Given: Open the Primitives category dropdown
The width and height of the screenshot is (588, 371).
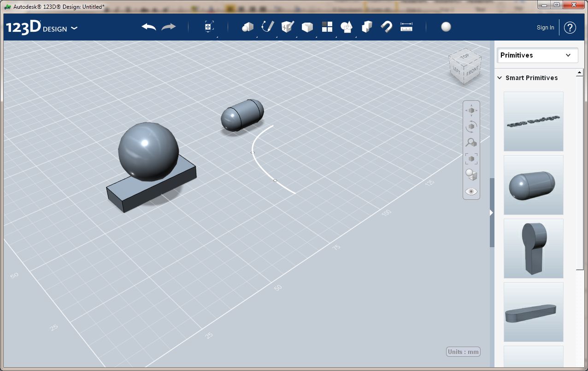Looking at the screenshot, I should (x=537, y=55).
